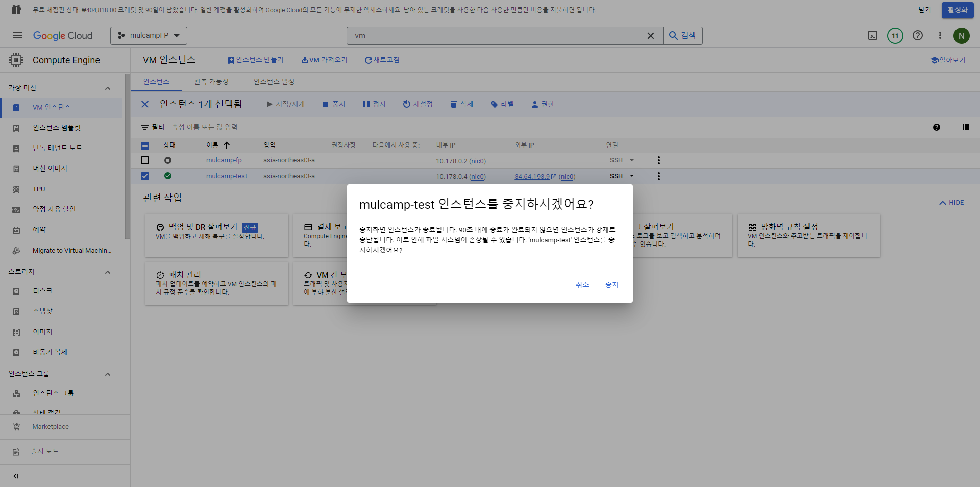
Task: Confirm stop in the dialog
Action: (x=611, y=285)
